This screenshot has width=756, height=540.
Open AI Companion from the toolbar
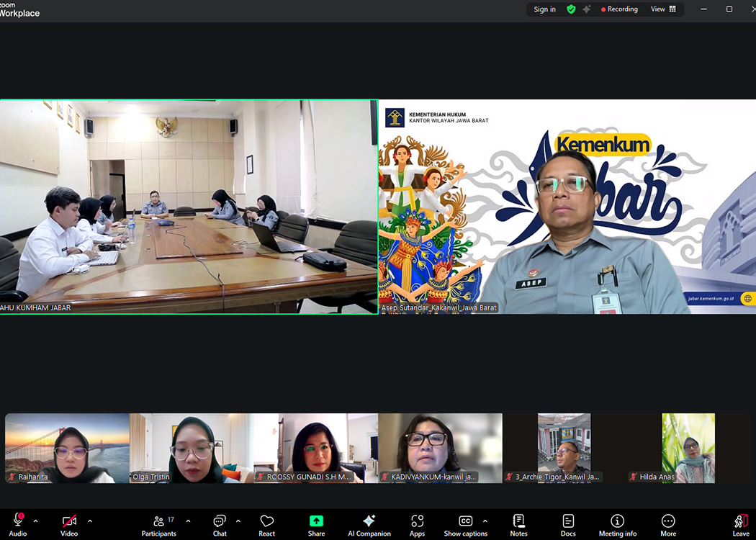(x=369, y=524)
